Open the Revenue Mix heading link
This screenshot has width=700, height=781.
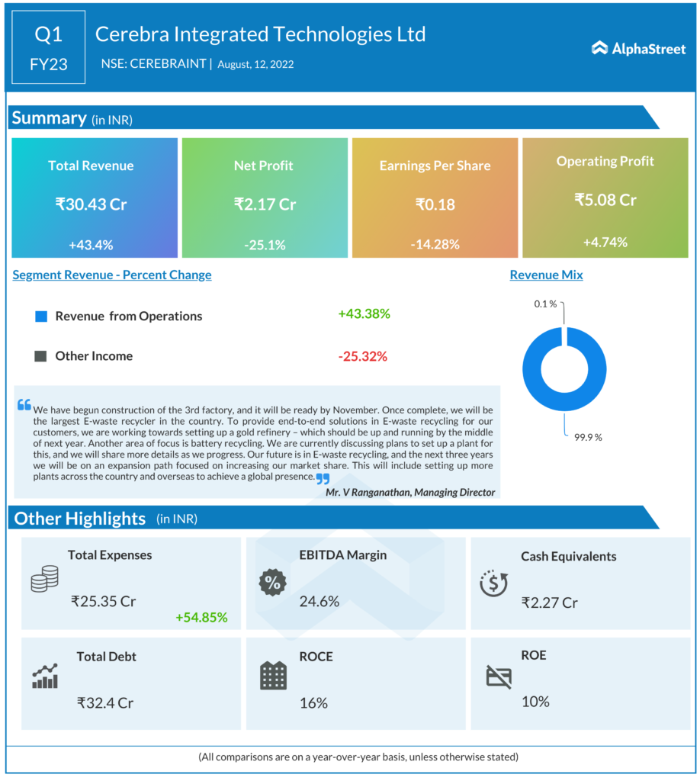coord(546,275)
